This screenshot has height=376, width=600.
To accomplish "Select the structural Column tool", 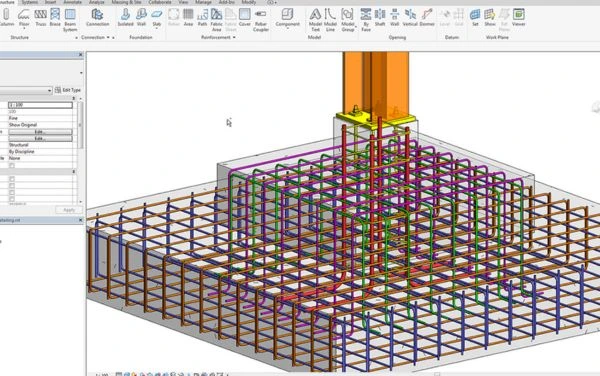I will 6,18.
